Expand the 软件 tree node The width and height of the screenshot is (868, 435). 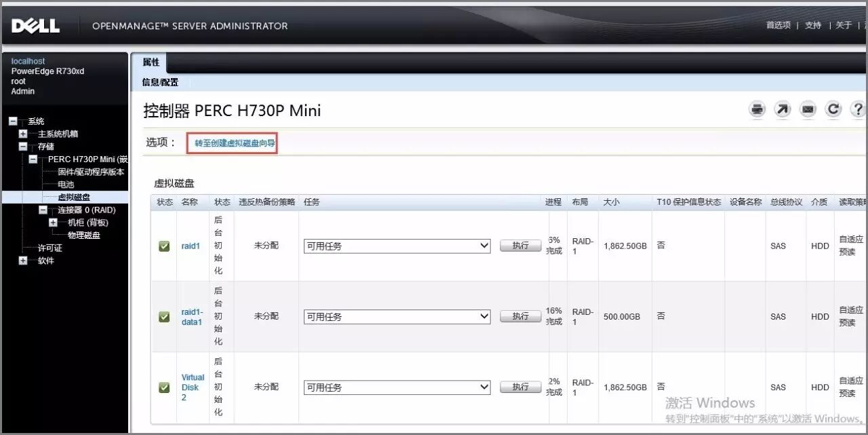23,261
